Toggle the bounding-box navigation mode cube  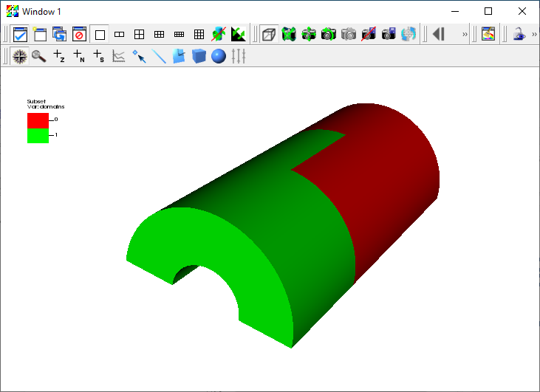pyautogui.click(x=269, y=34)
